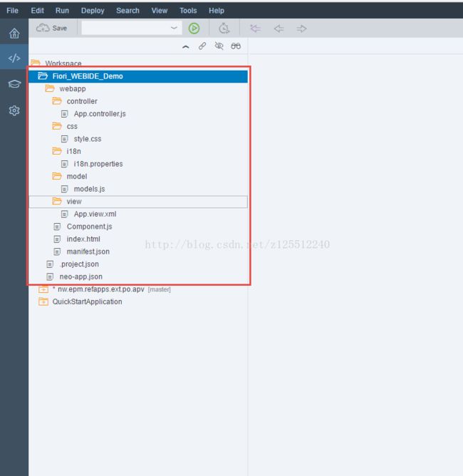
Task: Select manifest.json file
Action: pyautogui.click(x=88, y=252)
